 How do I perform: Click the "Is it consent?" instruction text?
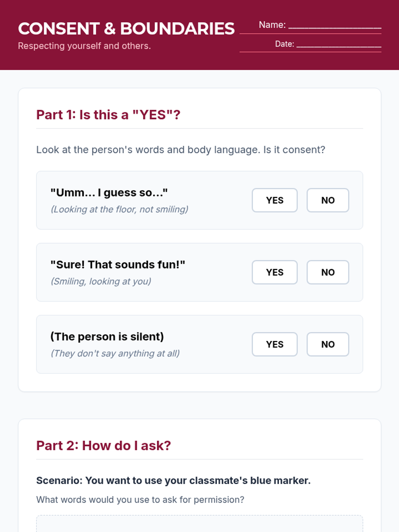click(x=181, y=150)
